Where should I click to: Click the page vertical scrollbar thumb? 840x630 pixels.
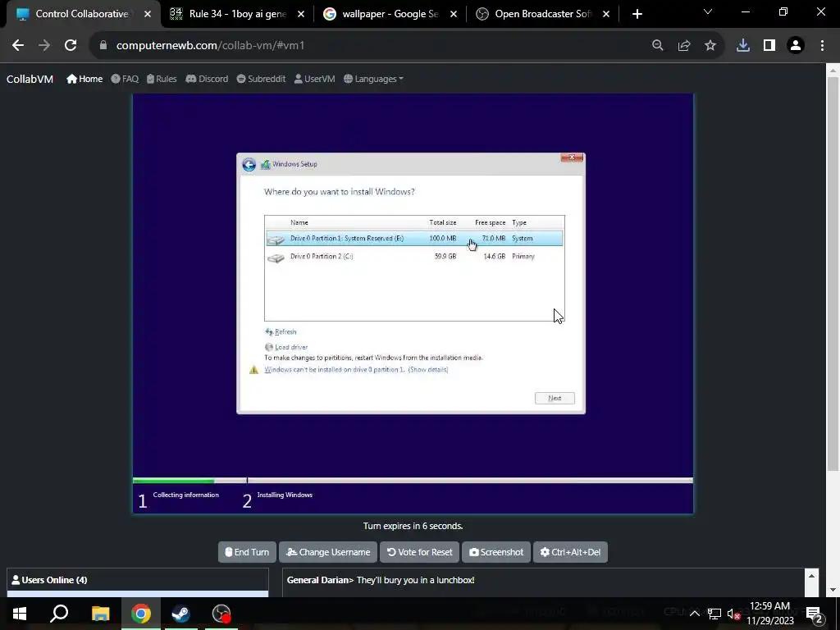pyautogui.click(x=833, y=273)
